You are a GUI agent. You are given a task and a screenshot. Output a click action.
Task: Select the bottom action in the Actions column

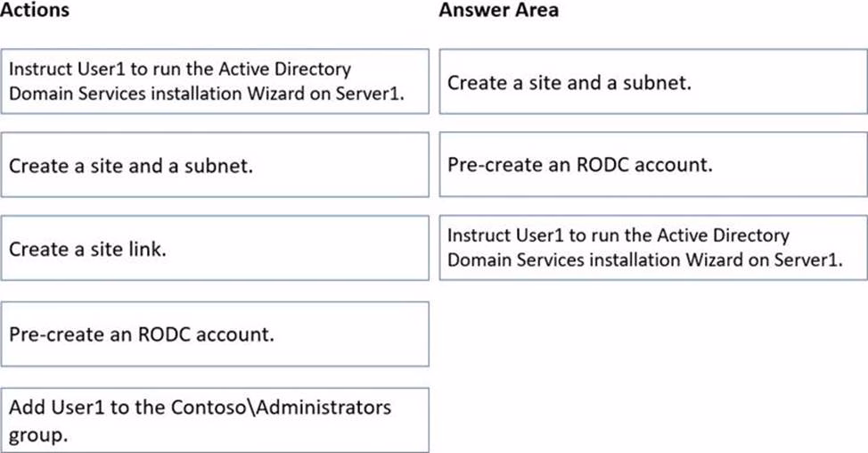(215, 418)
